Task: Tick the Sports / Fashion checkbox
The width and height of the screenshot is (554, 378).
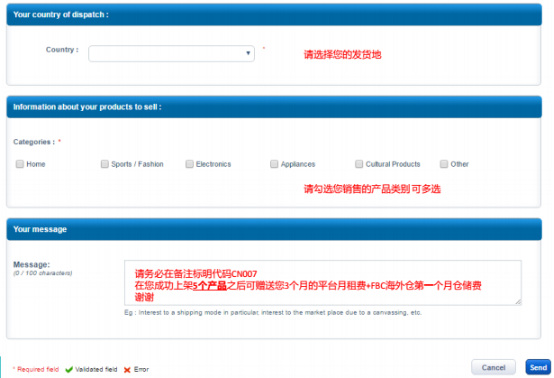Action: tap(105, 164)
